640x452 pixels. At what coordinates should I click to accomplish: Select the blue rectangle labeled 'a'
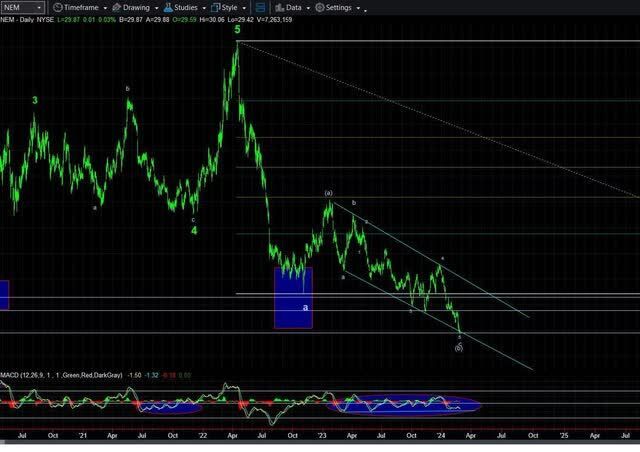pyautogui.click(x=293, y=298)
